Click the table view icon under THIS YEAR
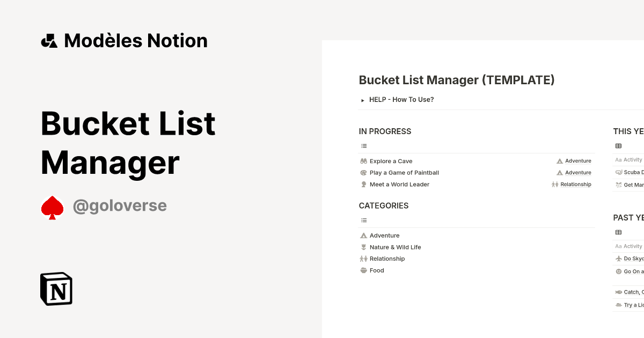The height and width of the screenshot is (338, 644). pyautogui.click(x=619, y=145)
